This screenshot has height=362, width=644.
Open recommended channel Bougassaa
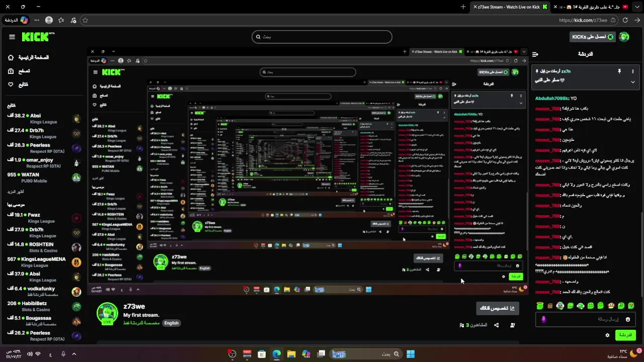tap(44, 321)
